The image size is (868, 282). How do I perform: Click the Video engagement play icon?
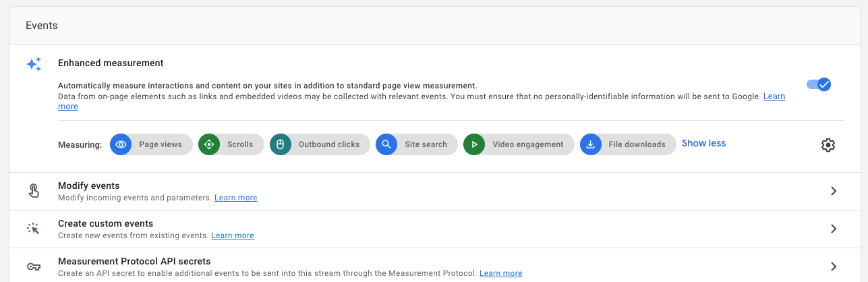coord(474,144)
